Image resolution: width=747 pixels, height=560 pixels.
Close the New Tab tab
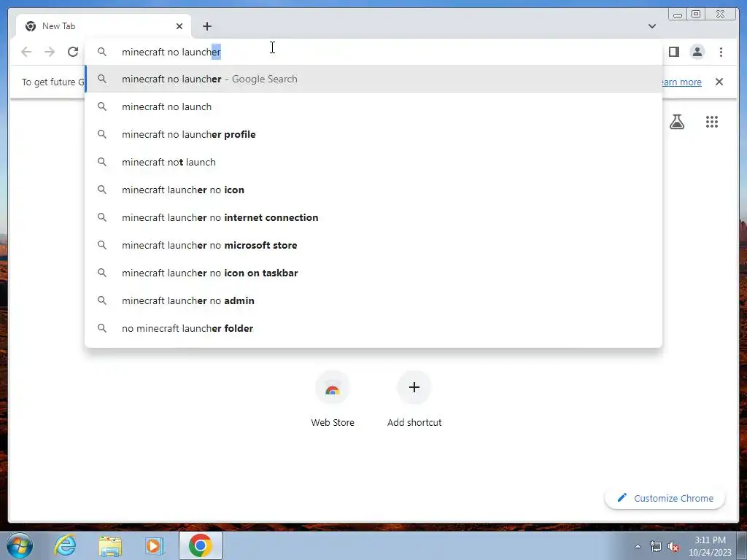click(x=179, y=26)
